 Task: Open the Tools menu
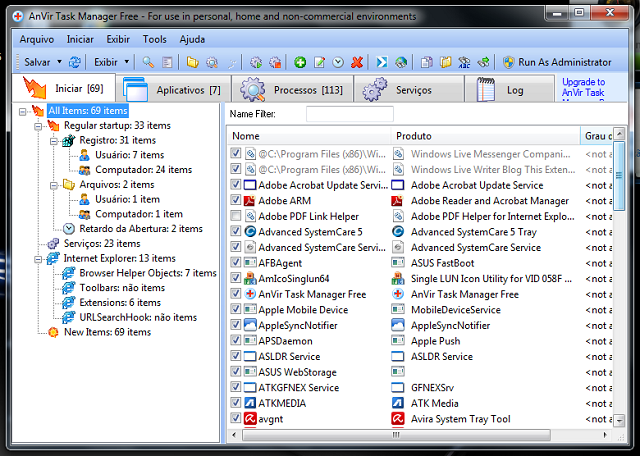tap(154, 39)
